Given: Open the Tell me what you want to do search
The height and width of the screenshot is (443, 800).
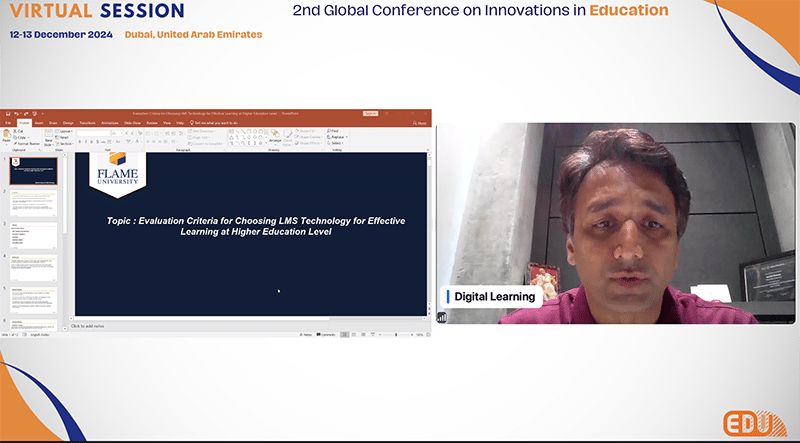Looking at the screenshot, I should 213,123.
